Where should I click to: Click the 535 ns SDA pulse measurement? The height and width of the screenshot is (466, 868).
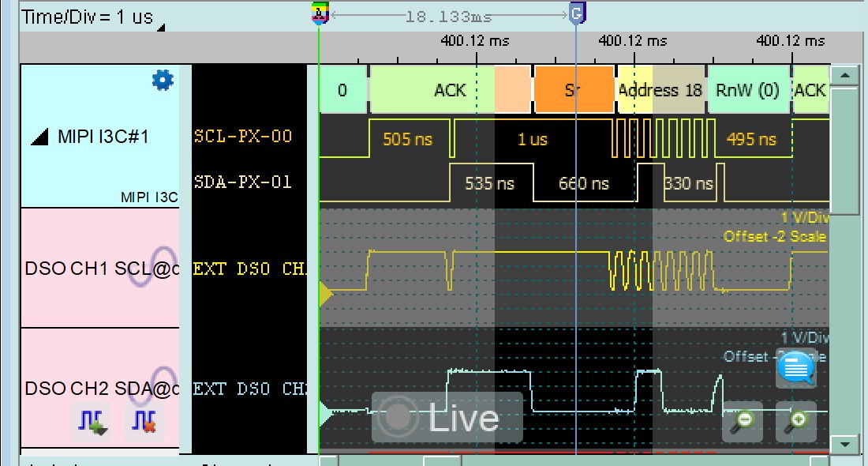click(x=489, y=183)
